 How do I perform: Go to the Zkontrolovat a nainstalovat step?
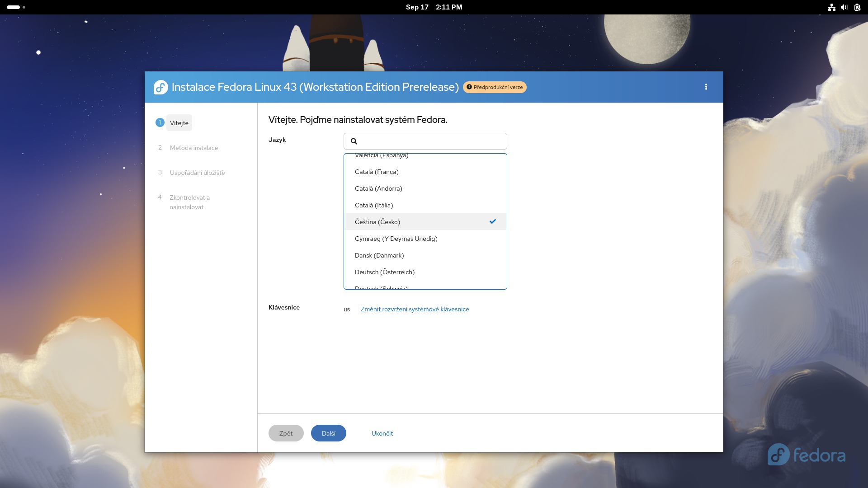pos(189,202)
